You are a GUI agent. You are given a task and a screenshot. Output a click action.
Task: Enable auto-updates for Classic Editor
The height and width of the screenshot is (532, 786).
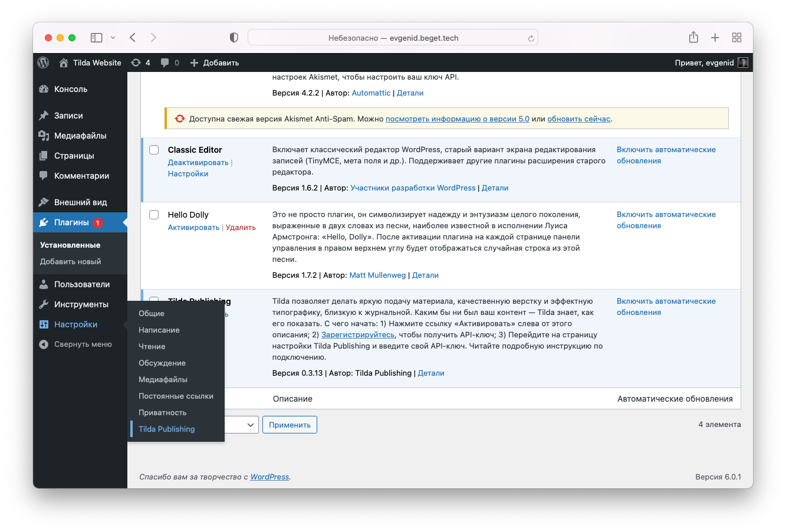tap(666, 155)
